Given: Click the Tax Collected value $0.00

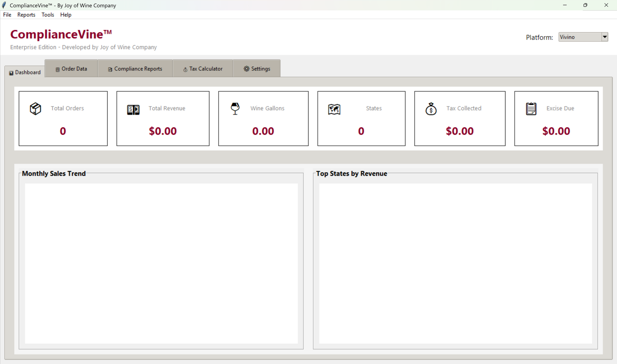Looking at the screenshot, I should [460, 131].
